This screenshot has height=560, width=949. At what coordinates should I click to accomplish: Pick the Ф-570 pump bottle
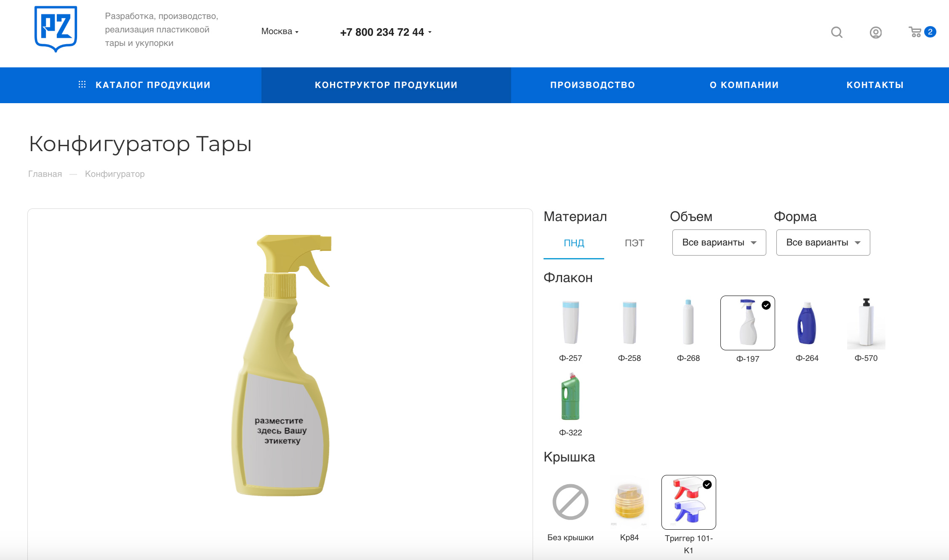(866, 323)
